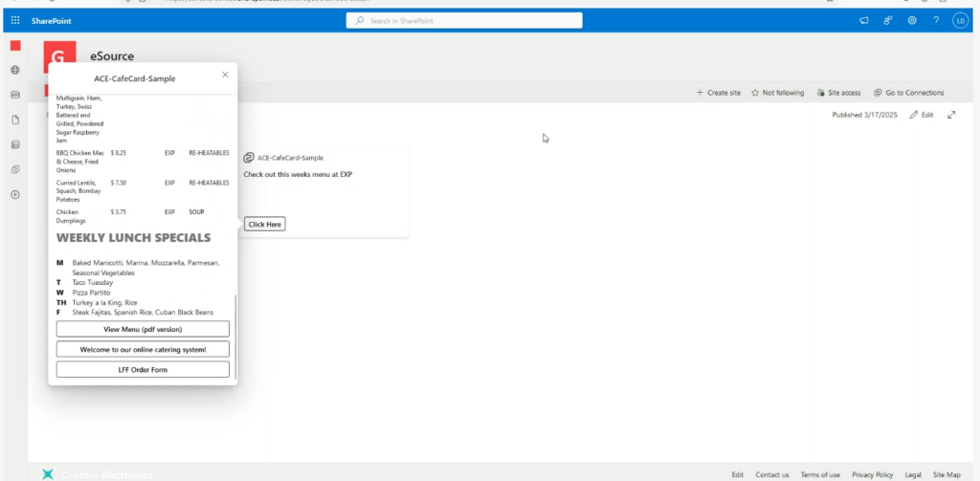
Task: Click the BBQ Chicken Mac & Cheese item
Action: (x=80, y=162)
